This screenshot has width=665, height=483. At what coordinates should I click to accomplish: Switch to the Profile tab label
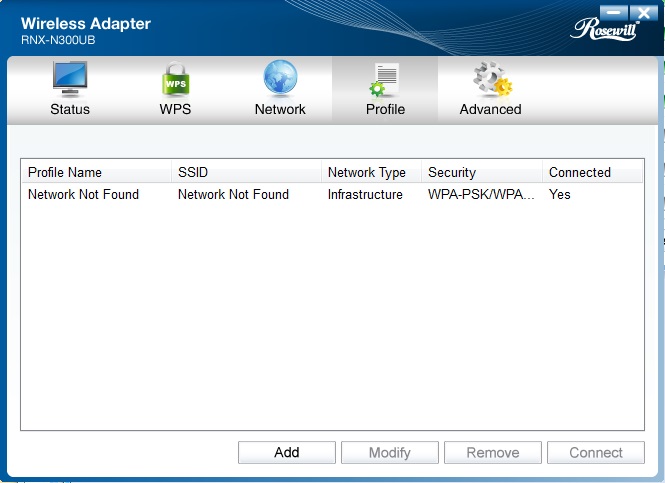click(385, 109)
